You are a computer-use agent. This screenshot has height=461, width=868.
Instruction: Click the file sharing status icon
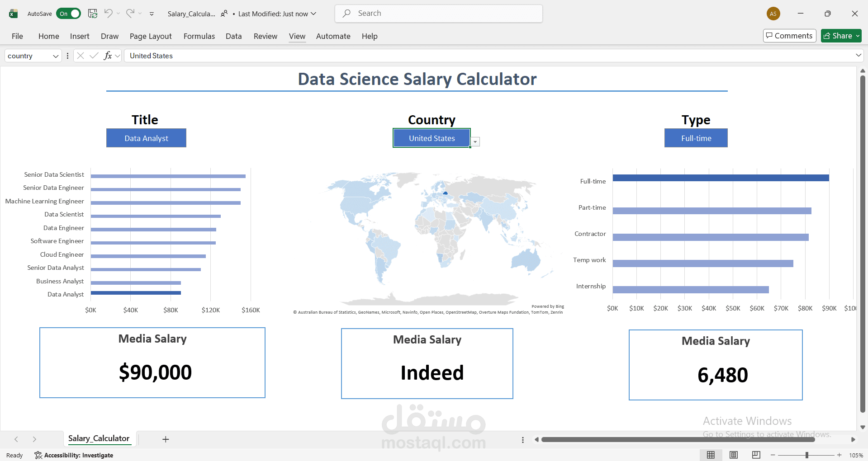224,14
